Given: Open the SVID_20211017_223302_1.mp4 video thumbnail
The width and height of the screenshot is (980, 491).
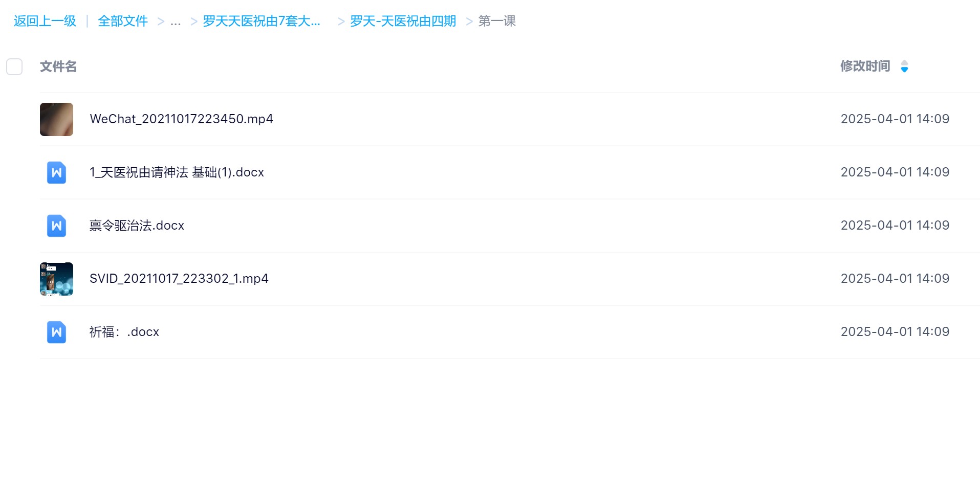Looking at the screenshot, I should pos(56,279).
